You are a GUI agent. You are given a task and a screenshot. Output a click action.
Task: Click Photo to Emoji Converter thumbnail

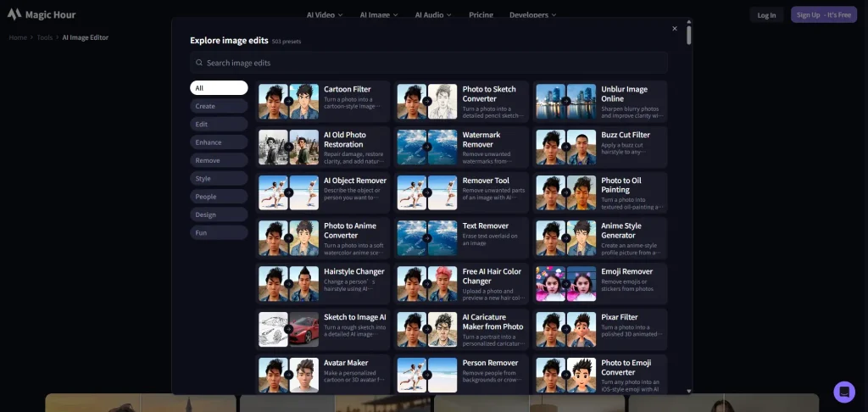point(565,375)
